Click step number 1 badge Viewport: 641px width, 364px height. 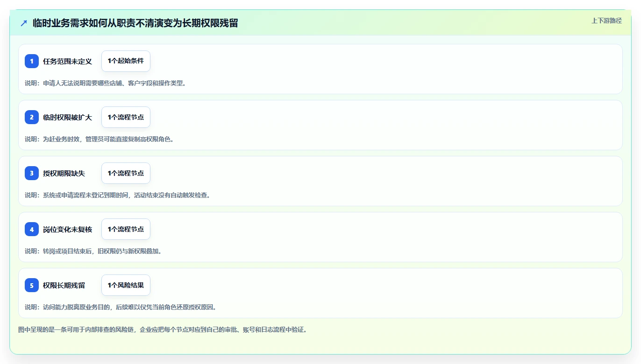(x=32, y=61)
